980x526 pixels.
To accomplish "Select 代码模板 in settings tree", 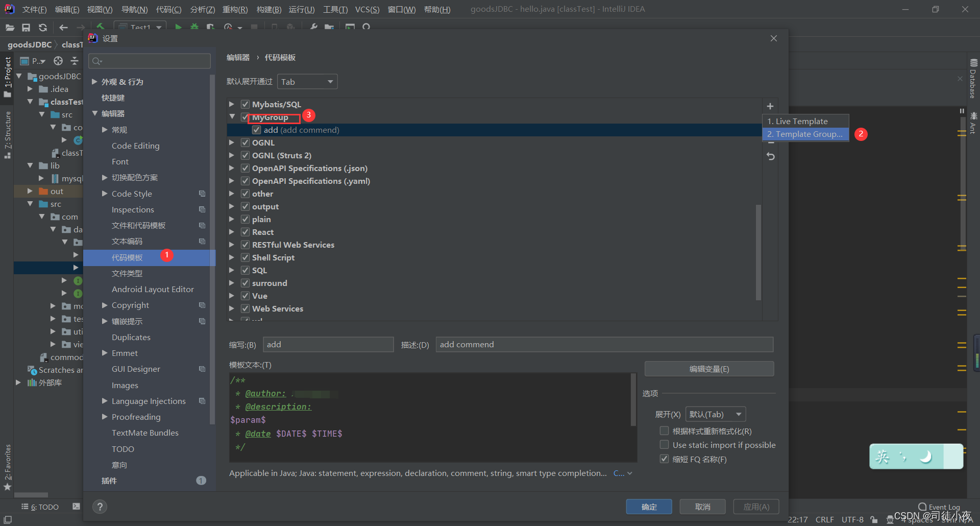I will (149, 257).
